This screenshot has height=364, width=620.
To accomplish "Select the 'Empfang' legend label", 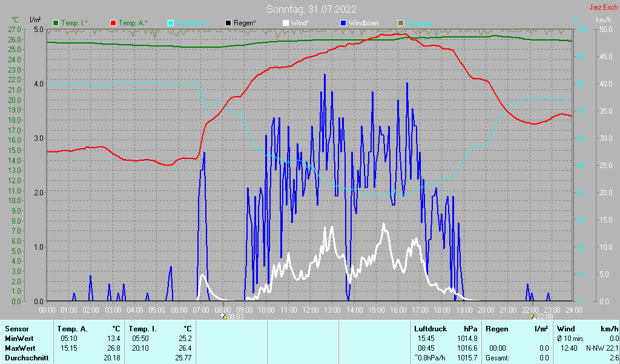I will pyautogui.click(x=419, y=24).
